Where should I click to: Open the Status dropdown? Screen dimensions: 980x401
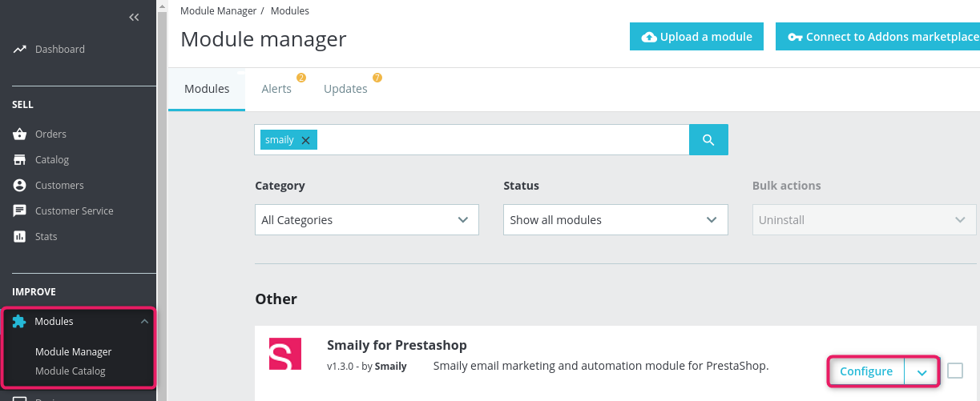coord(615,220)
